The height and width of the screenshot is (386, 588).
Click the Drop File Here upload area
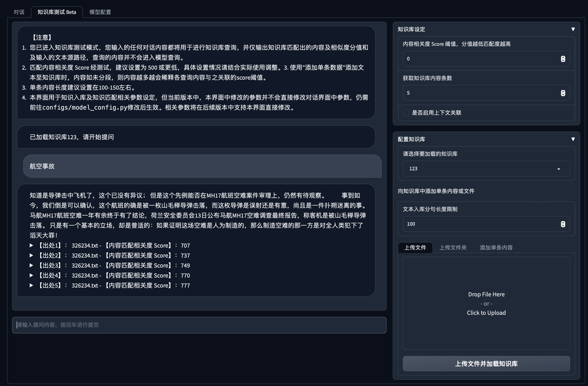(x=486, y=303)
